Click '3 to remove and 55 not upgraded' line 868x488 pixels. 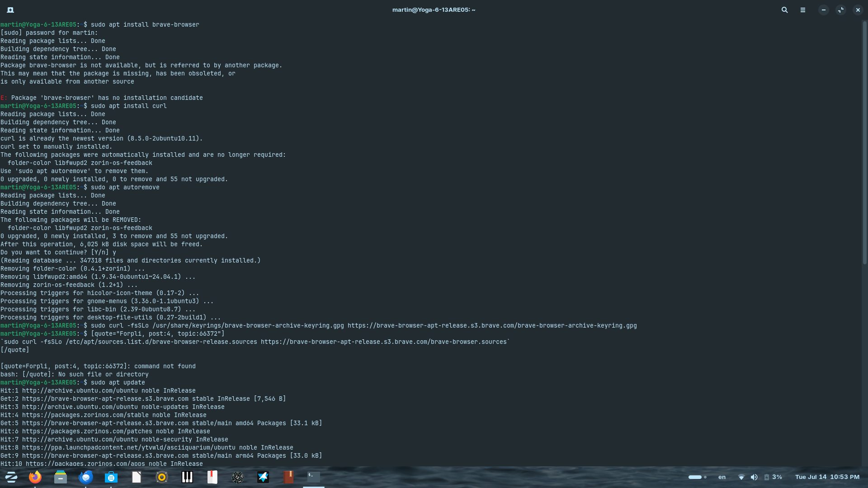tap(114, 236)
